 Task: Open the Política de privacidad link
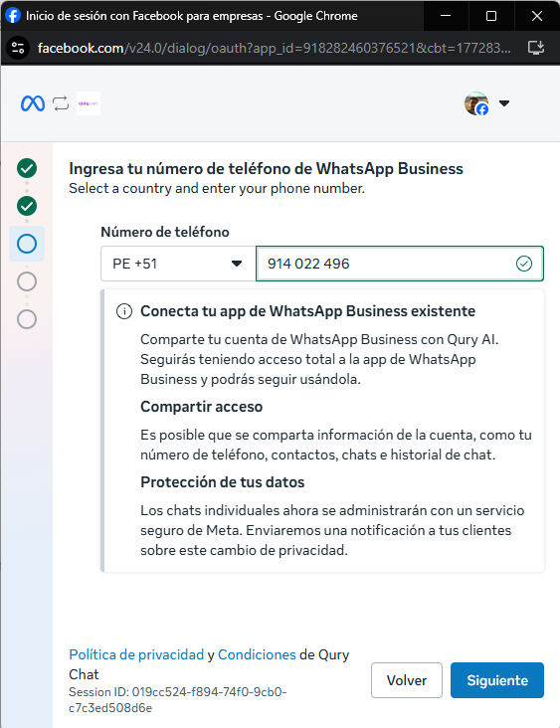[x=136, y=654]
